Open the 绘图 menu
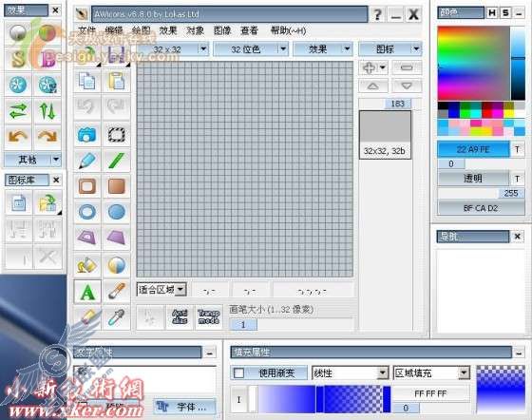The height and width of the screenshot is (420, 532). click(x=142, y=30)
